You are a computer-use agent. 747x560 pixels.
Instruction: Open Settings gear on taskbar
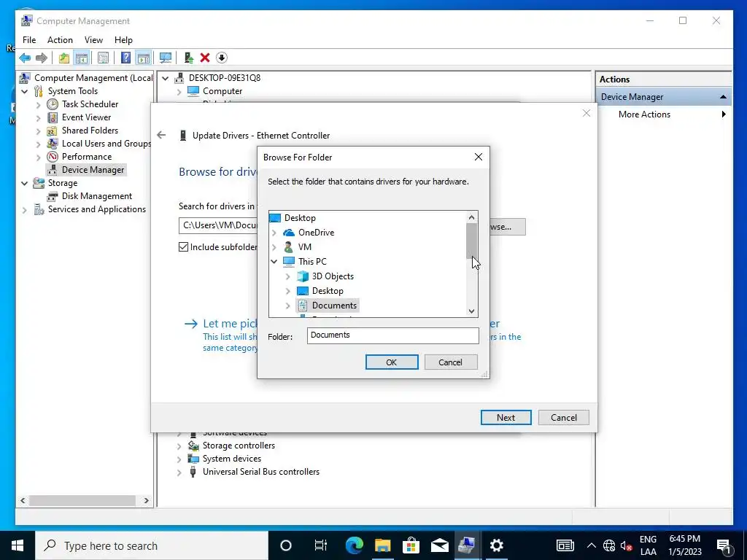pos(496,545)
